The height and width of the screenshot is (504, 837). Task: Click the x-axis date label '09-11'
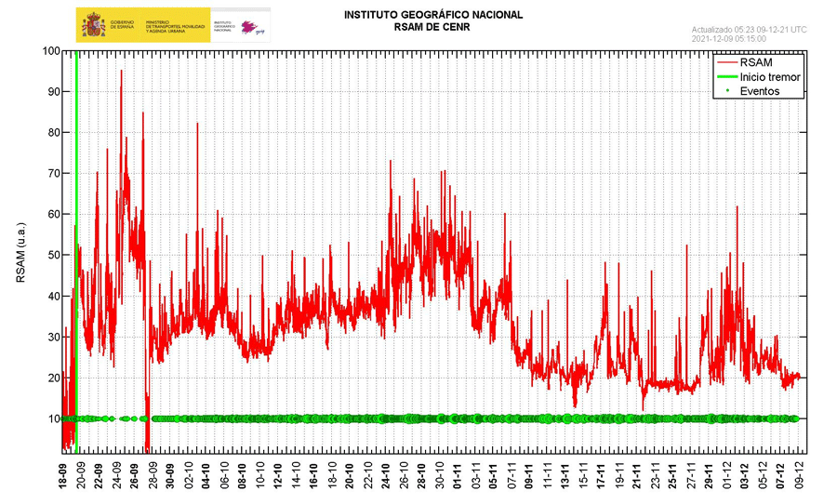click(x=529, y=476)
